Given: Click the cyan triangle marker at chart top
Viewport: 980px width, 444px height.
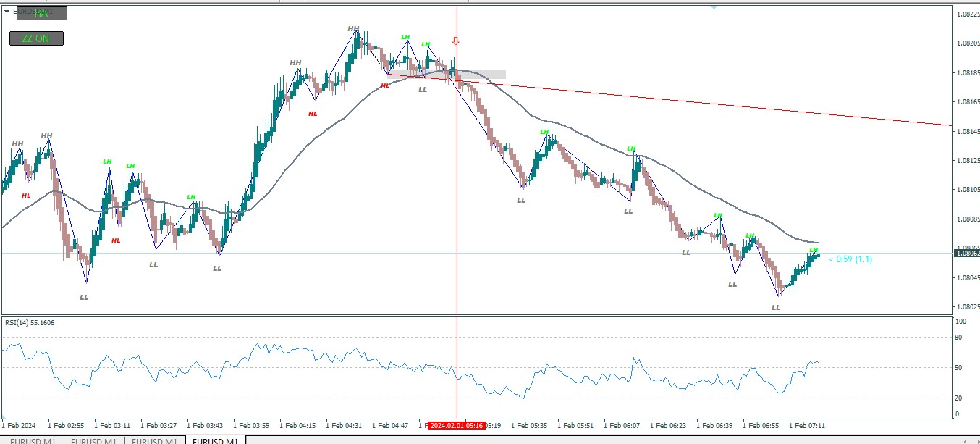Looking at the screenshot, I should coord(714,7).
